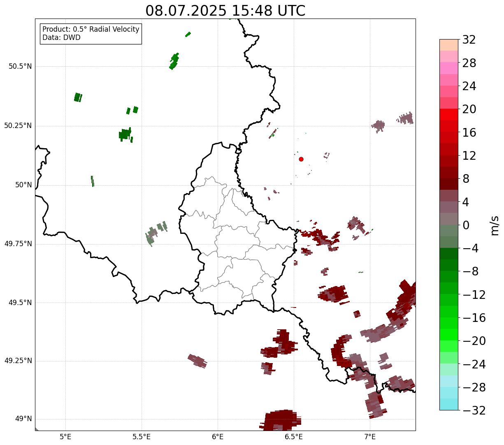
Task: Click the colorbar tick label −20
Action: 474,341
